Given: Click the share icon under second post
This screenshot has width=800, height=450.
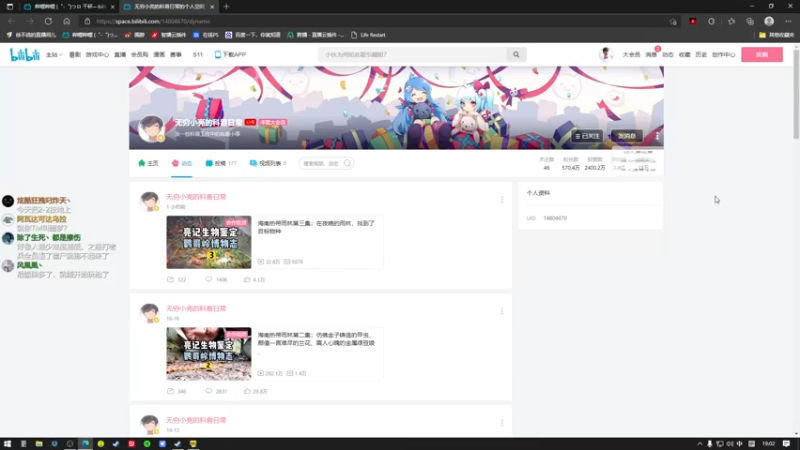Looking at the screenshot, I should coord(170,391).
